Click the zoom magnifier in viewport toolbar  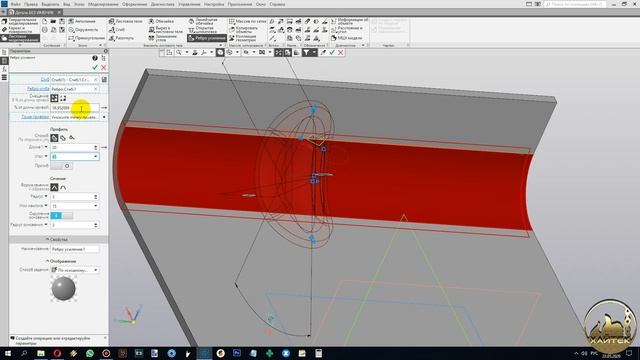click(x=179, y=53)
